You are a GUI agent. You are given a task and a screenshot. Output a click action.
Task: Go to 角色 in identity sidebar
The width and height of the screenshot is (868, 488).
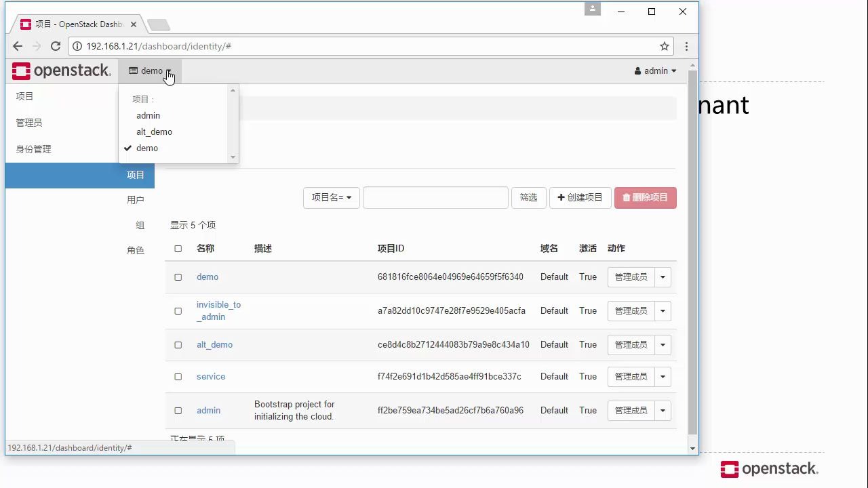pos(136,250)
